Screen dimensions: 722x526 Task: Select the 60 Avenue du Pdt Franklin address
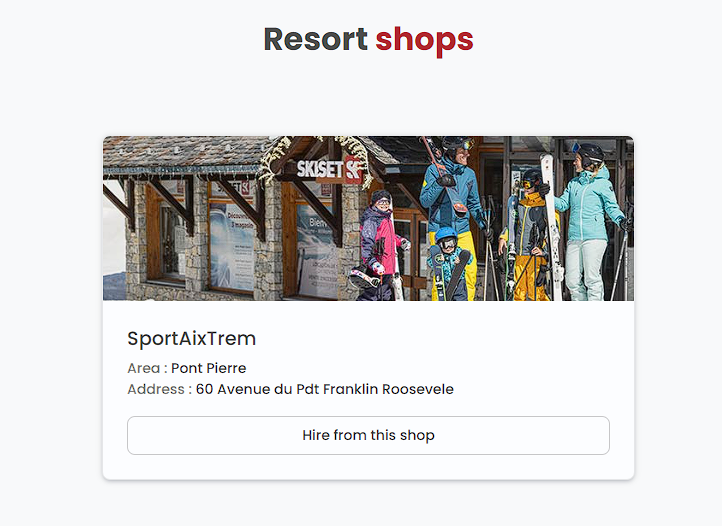pos(325,389)
